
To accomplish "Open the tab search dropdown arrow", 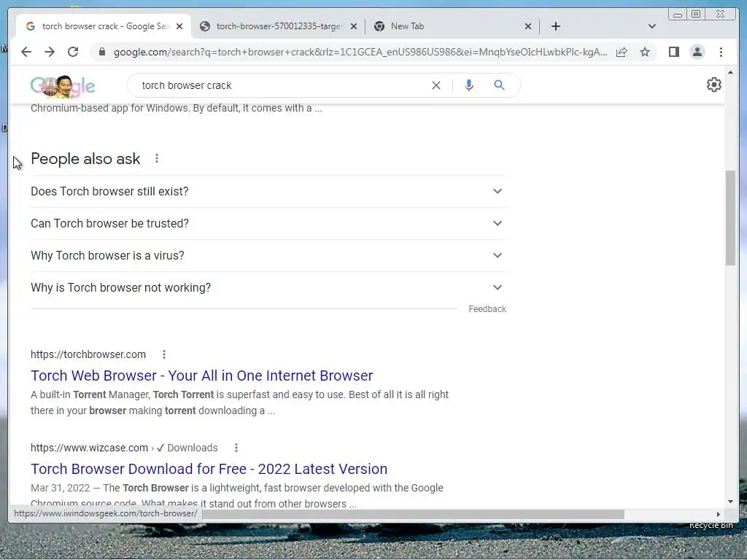I will pyautogui.click(x=652, y=26).
